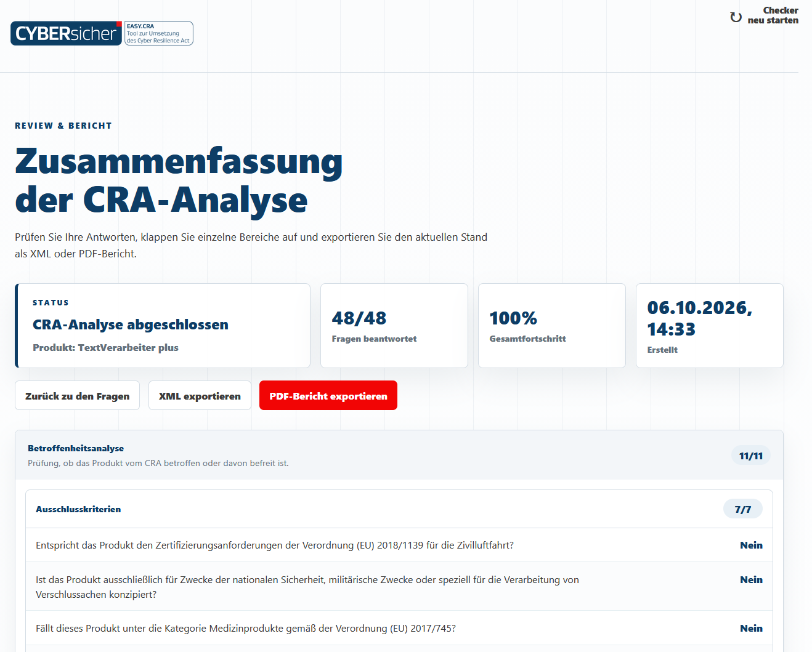Click the Zurück zu den Fragen button
The height and width of the screenshot is (652, 812).
coord(78,396)
